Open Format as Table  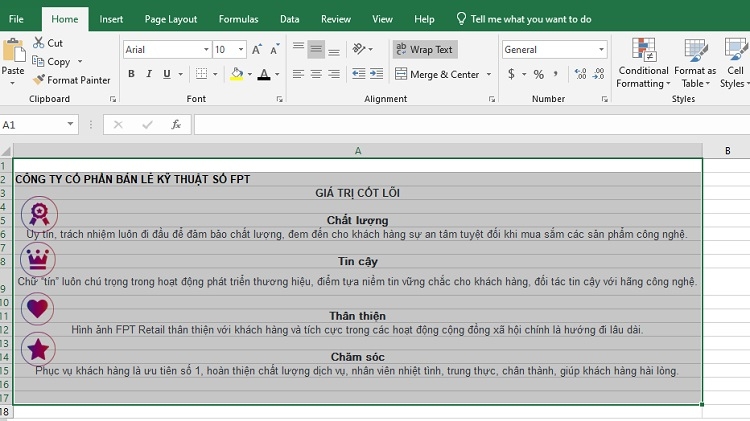click(695, 63)
